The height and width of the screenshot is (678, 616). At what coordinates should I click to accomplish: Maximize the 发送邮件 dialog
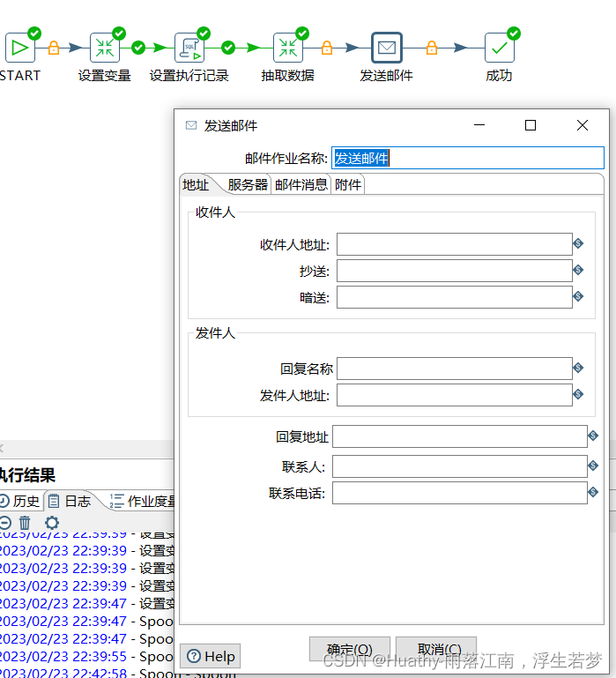(x=531, y=125)
